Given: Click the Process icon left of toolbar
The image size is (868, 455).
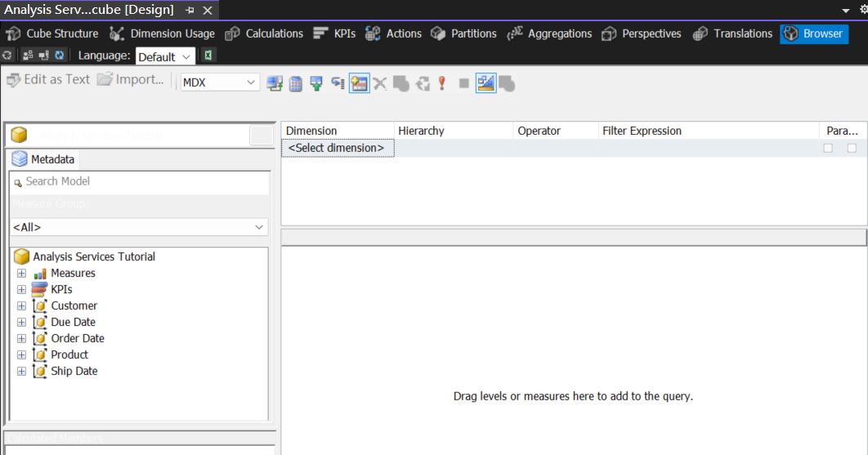Looking at the screenshot, I should (7, 56).
